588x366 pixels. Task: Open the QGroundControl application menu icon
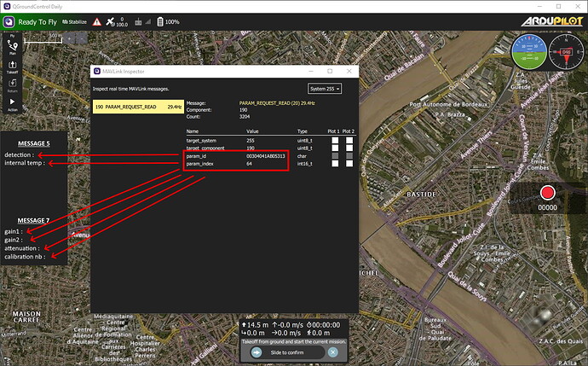coord(9,22)
